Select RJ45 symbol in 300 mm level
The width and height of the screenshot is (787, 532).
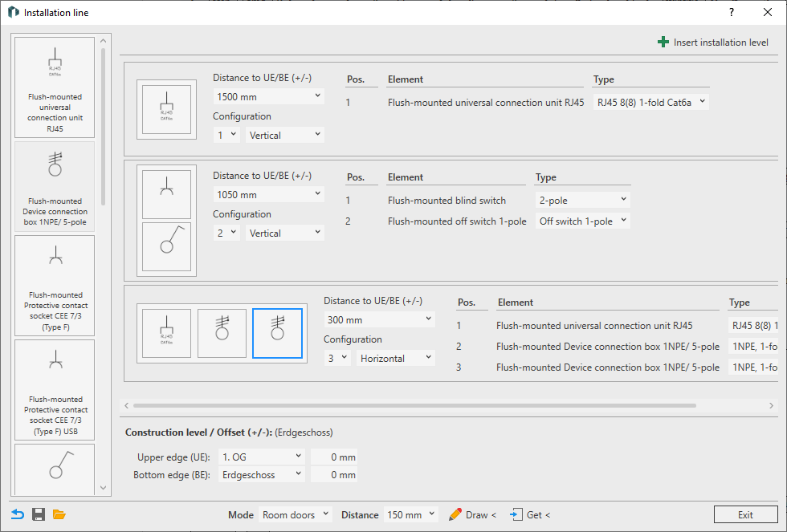tap(167, 333)
